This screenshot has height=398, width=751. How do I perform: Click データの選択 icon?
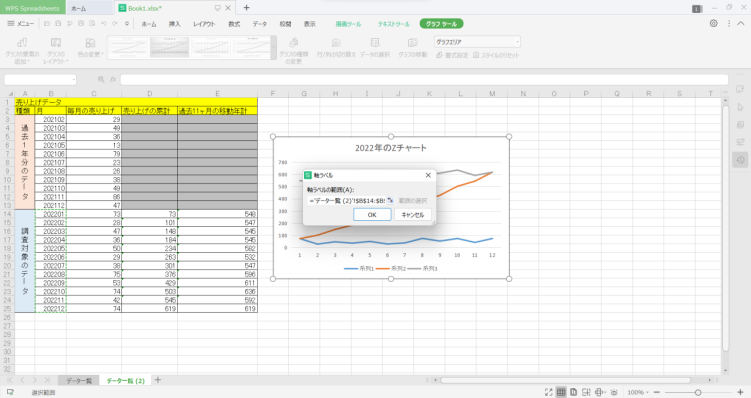coord(375,47)
